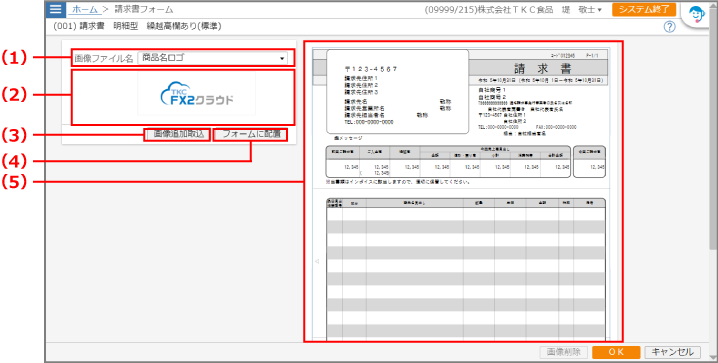Click the address window box in preview
This screenshot has height=363, width=718.
(x=397, y=92)
